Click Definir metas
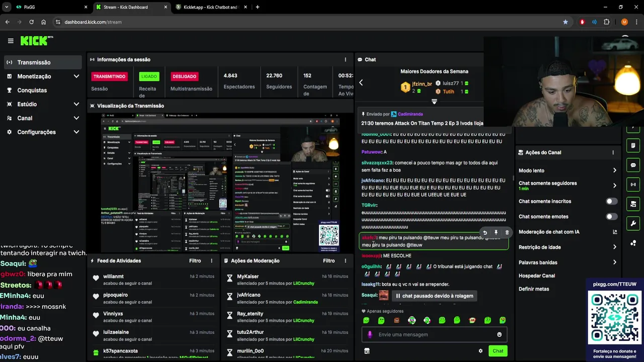The height and width of the screenshot is (362, 644). (534, 289)
